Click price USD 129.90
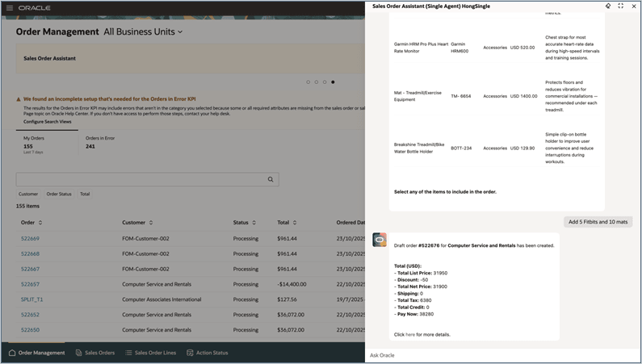 pos(522,148)
